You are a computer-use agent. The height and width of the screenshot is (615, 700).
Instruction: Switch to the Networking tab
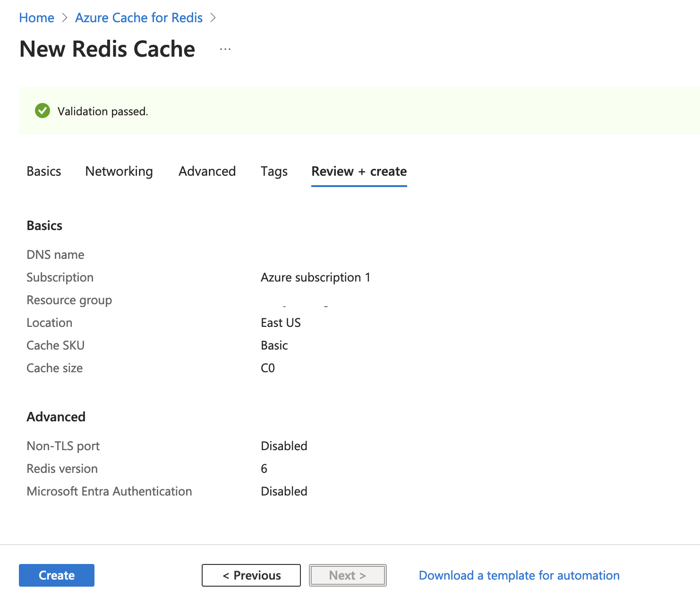[x=119, y=171]
